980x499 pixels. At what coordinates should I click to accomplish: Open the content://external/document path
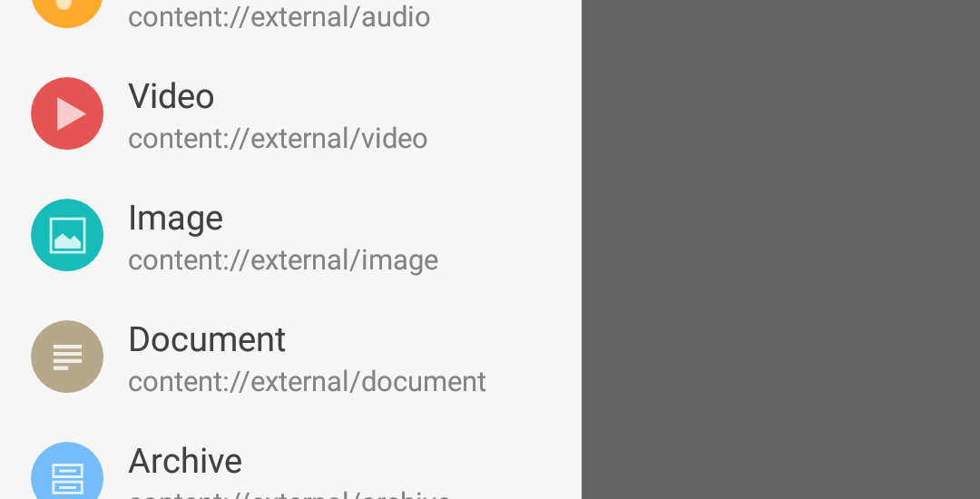click(307, 382)
